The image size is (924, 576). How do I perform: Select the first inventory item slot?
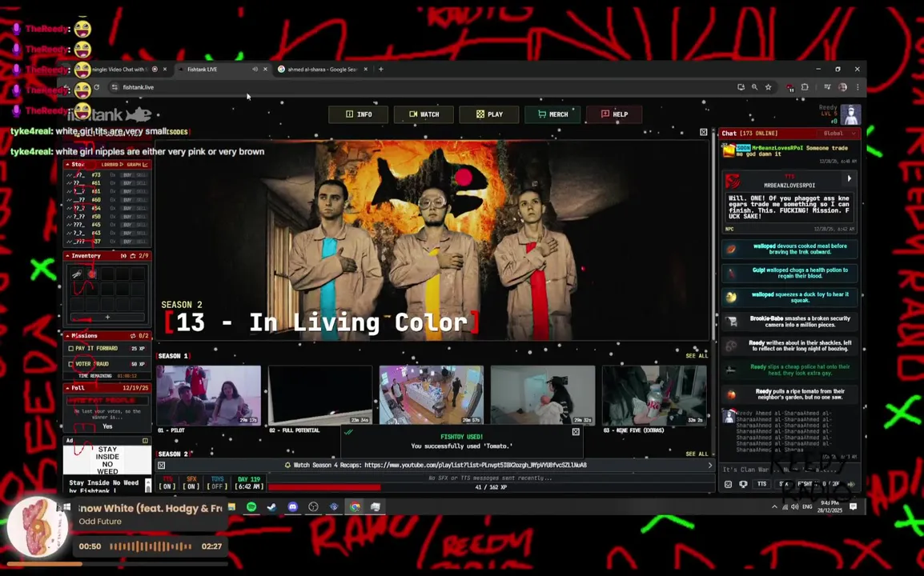coord(77,274)
